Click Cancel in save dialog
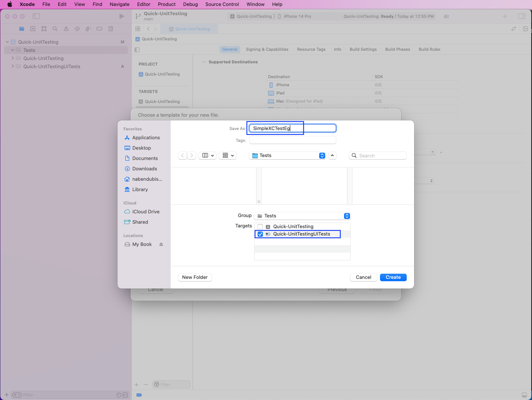 pos(363,277)
